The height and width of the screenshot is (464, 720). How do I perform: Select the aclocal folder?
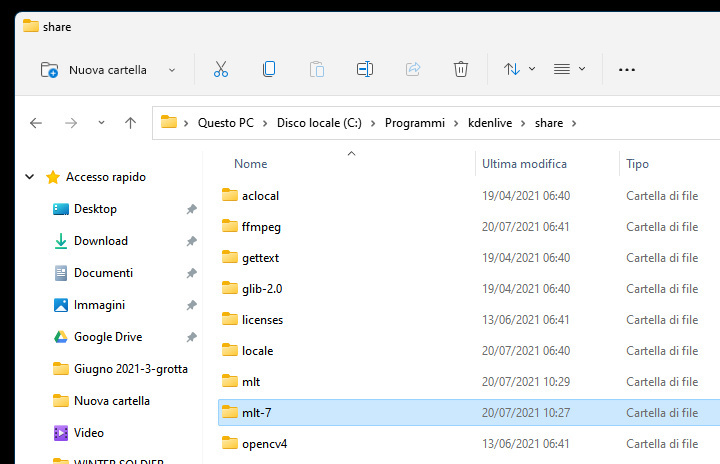point(260,196)
